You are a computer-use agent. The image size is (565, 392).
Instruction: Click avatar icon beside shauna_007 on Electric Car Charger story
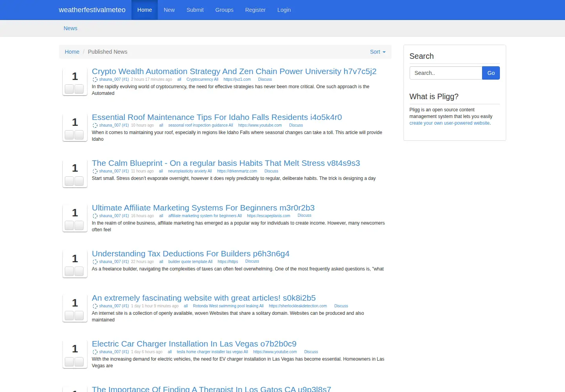point(95,352)
